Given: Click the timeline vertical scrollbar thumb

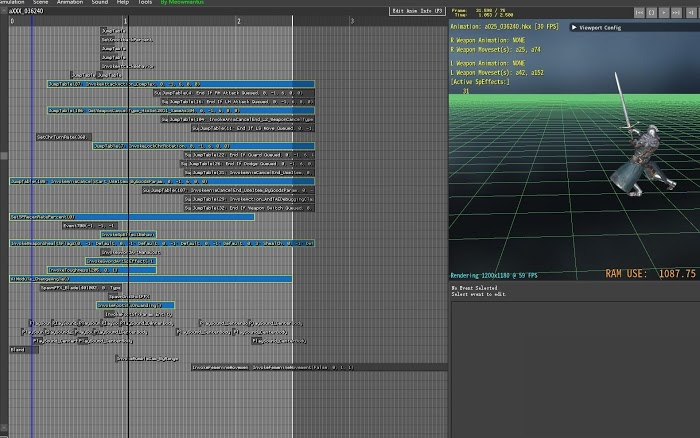Looking at the screenshot, I should 4,156.
